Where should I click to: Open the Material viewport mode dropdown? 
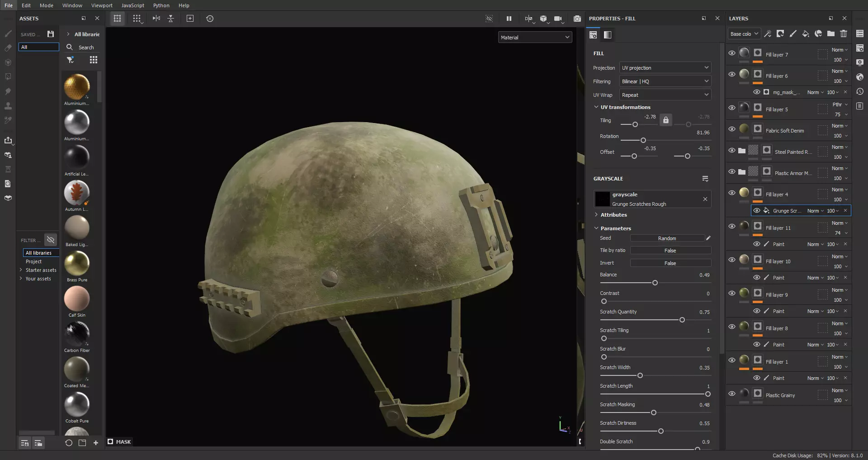[535, 38]
